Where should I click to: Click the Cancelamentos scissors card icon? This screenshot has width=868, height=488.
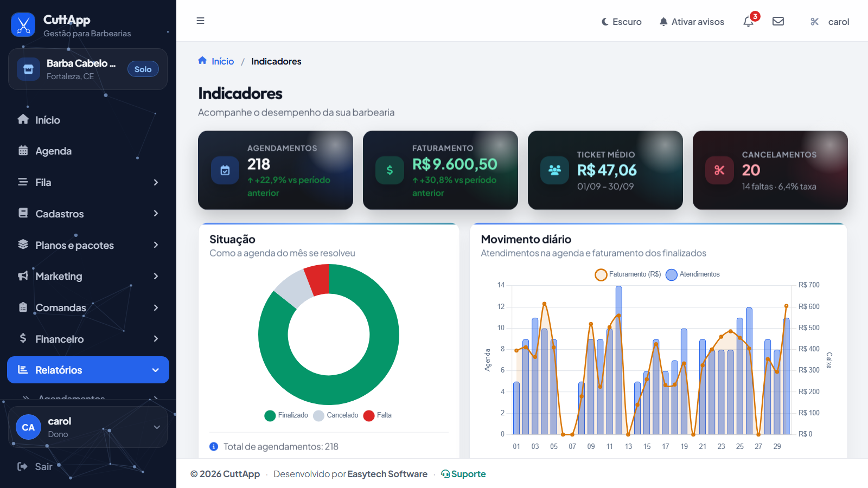click(x=719, y=170)
